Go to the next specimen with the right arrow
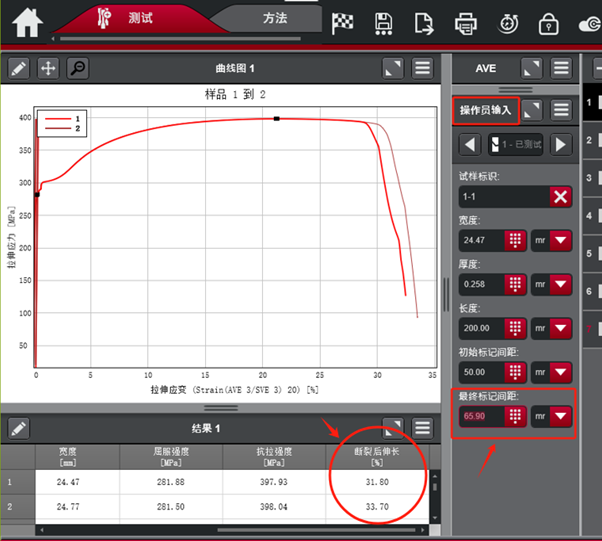Image resolution: width=602 pixels, height=541 pixels. [x=561, y=145]
